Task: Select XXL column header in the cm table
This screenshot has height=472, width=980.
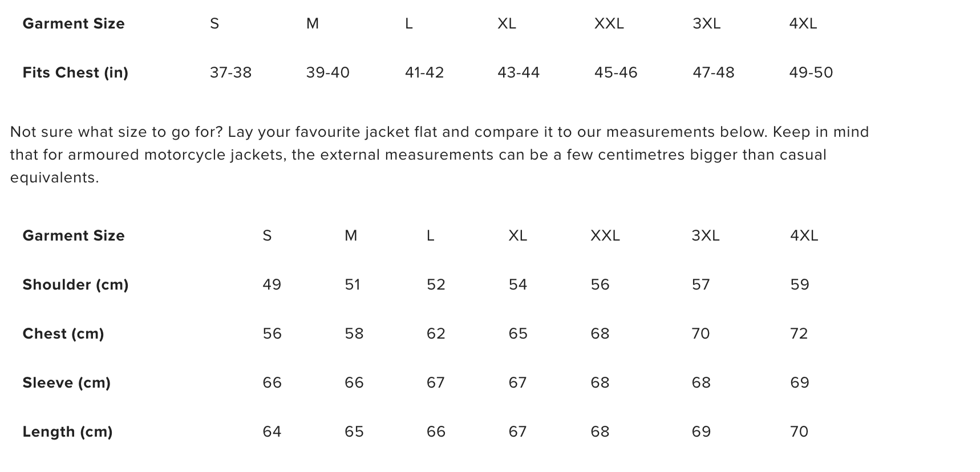Action: click(x=605, y=235)
